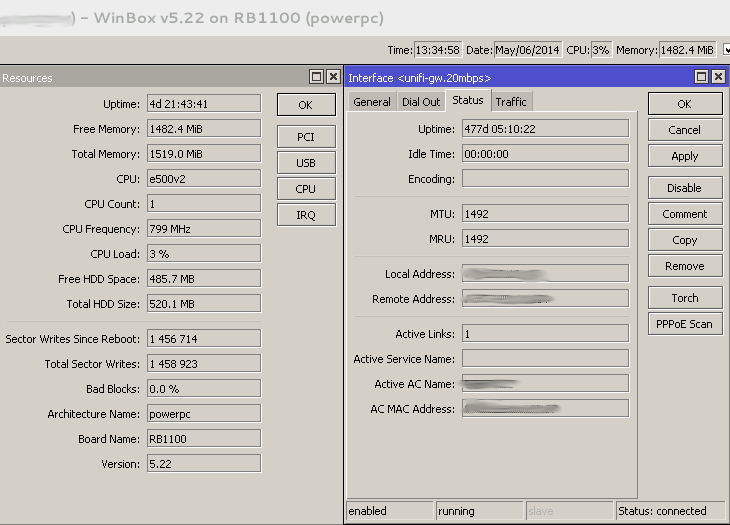Click the MTU field
730x525 pixels.
[x=545, y=214]
